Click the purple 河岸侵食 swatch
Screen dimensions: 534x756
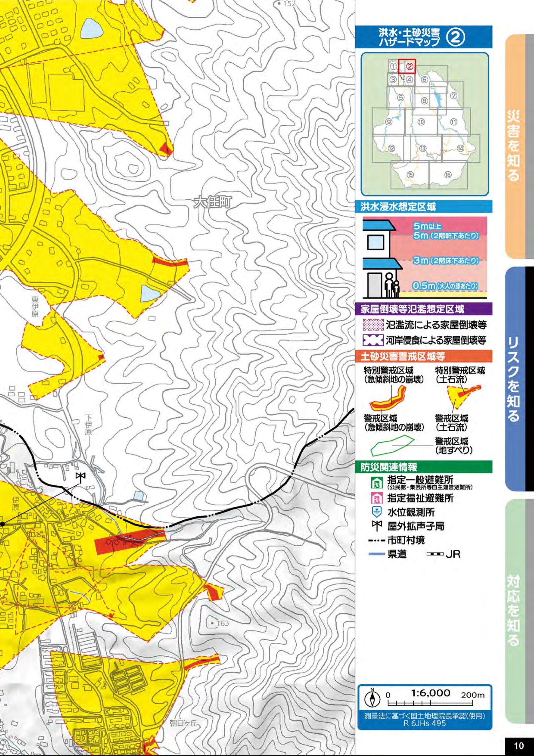coord(373,340)
